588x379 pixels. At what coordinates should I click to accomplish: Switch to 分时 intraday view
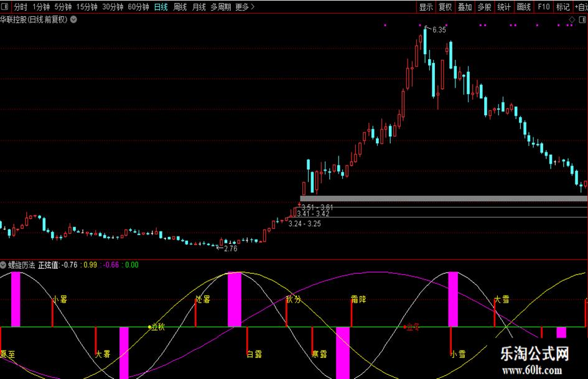pos(21,7)
